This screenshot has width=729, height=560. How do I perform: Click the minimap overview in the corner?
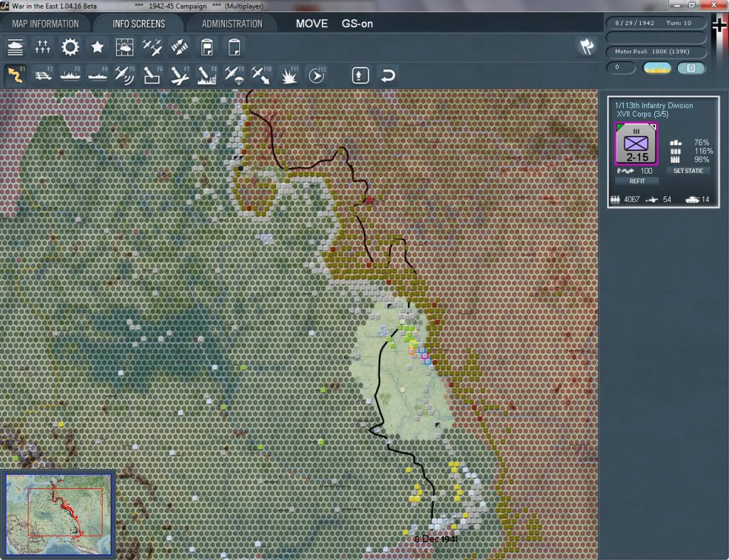tap(58, 514)
